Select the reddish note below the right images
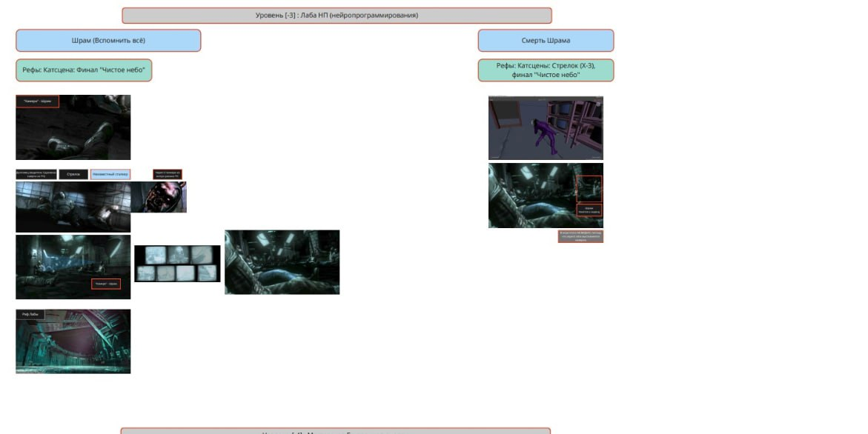The height and width of the screenshot is (434, 868). point(580,236)
